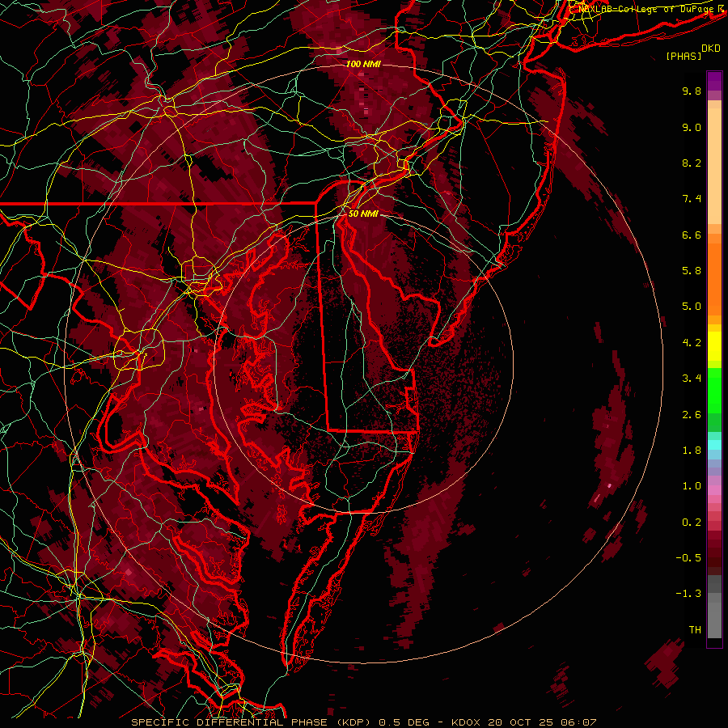This screenshot has width=728, height=728.
Task: Select the -0.5 value on the color scale
Action: (688, 558)
